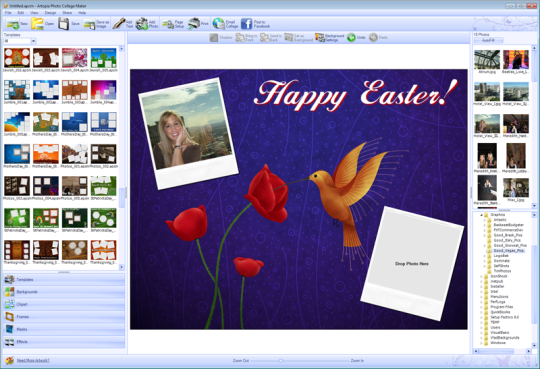
Task: Follow the Need More Artwork? link
Action: coord(33,360)
